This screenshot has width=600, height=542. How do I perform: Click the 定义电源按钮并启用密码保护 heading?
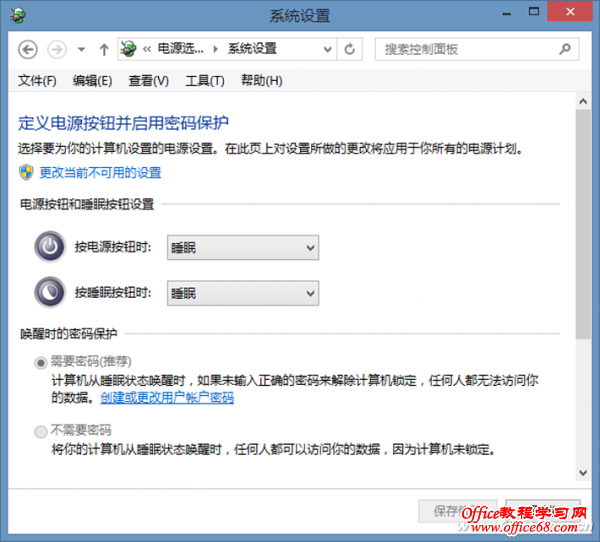pyautogui.click(x=123, y=123)
